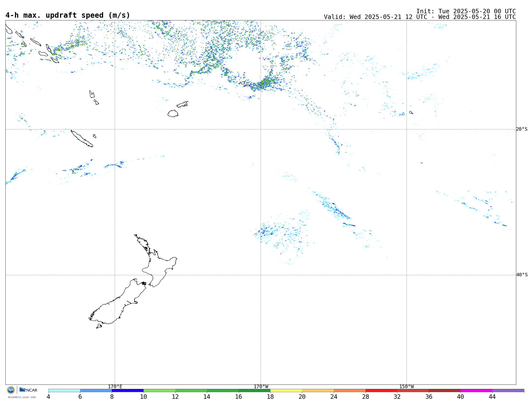
Task: Click the light cyan 4-6 color swatch
Action: click(x=64, y=391)
